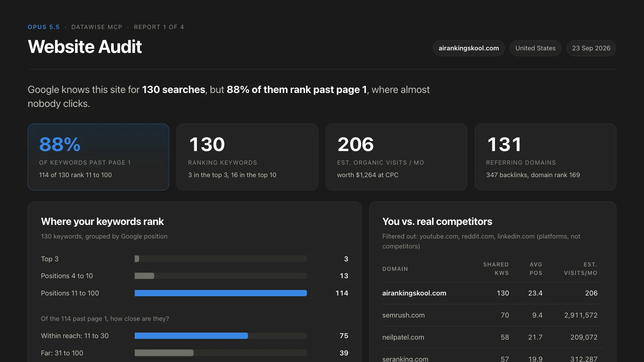Click the AVG POS column header

[536, 269]
